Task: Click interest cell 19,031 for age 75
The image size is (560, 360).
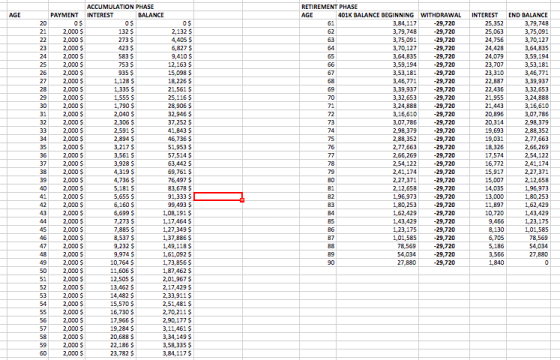Action: click(x=488, y=139)
